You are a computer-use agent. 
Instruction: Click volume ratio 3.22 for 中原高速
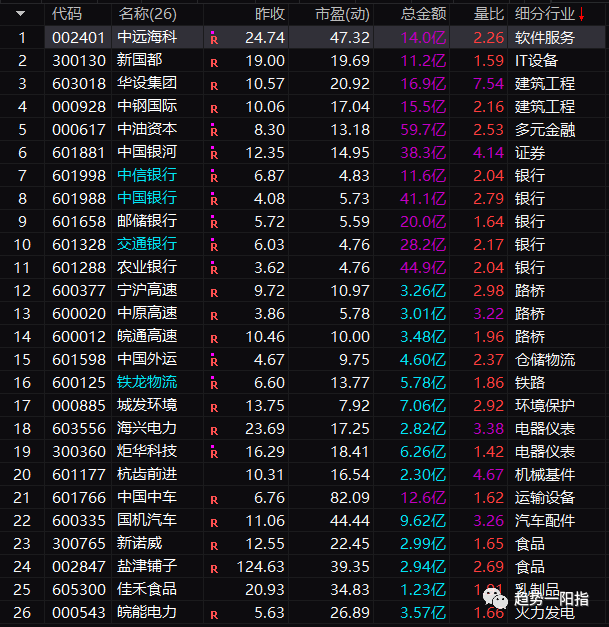(x=488, y=314)
